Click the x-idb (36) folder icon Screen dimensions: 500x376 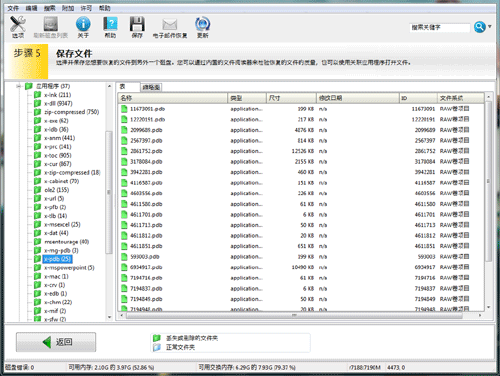click(38, 129)
